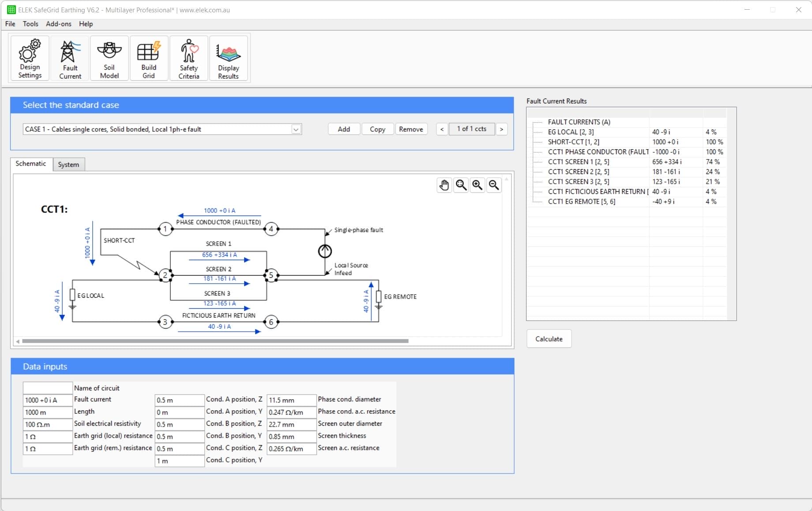812x511 pixels.
Task: Go to the previous circuit with the left arrow
Action: point(442,129)
